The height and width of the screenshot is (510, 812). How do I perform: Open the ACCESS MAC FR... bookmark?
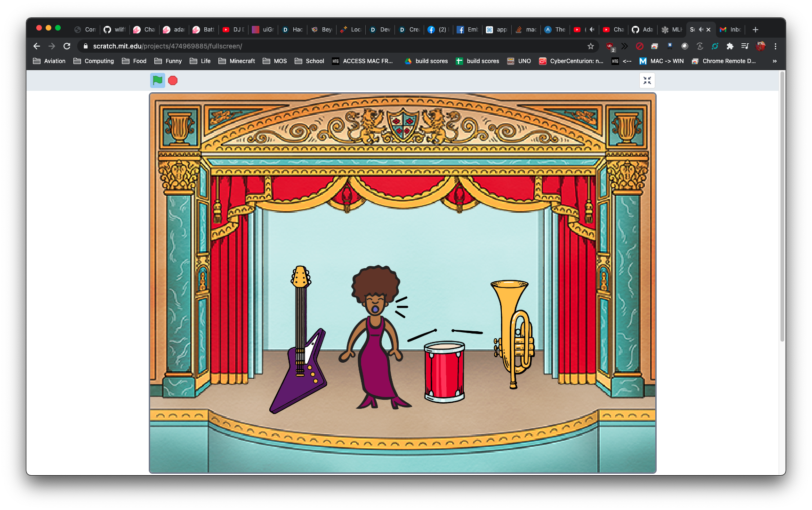click(362, 61)
